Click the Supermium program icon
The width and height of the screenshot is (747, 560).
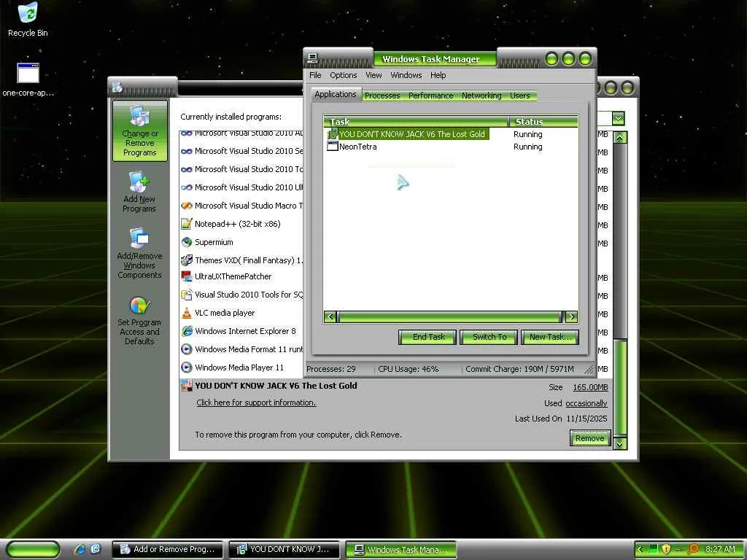click(x=186, y=242)
